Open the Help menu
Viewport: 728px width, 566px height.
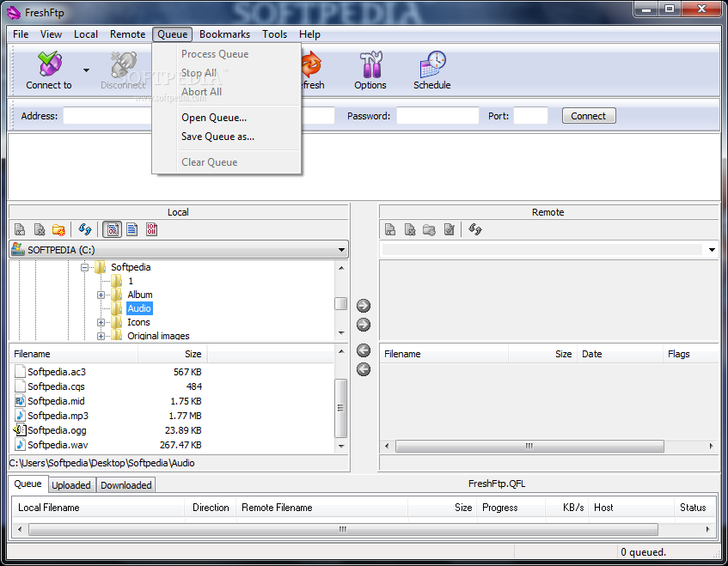pyautogui.click(x=309, y=34)
